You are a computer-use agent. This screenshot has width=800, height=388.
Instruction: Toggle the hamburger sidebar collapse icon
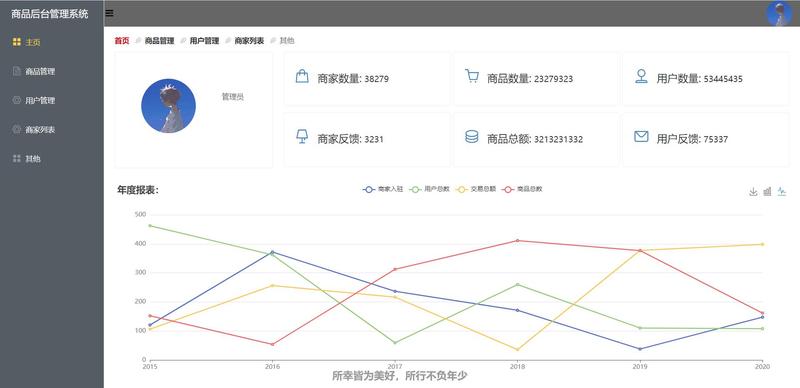pyautogui.click(x=109, y=14)
